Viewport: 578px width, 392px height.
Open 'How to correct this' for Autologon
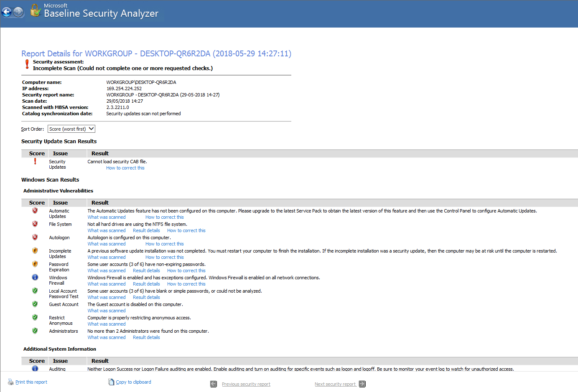click(165, 244)
